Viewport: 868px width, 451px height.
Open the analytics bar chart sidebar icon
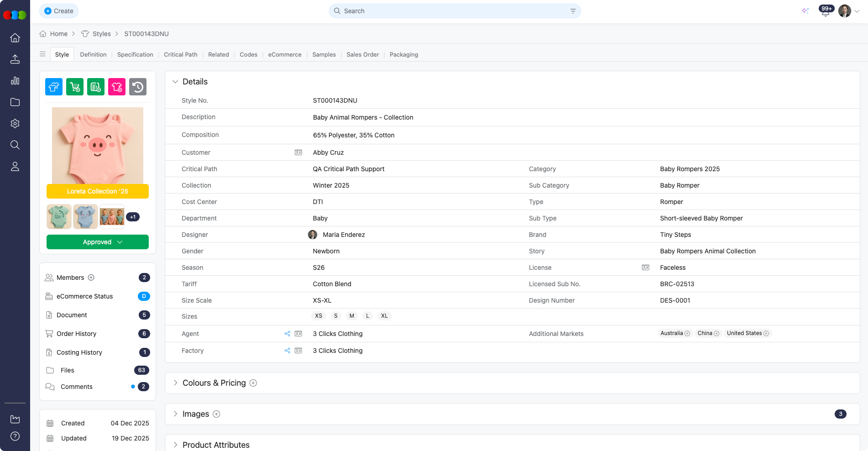(x=15, y=81)
